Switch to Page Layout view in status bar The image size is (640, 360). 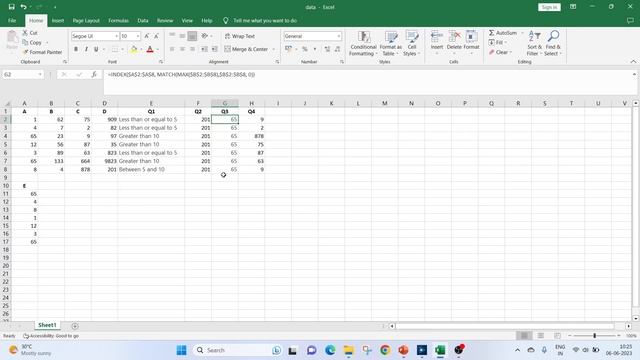[541, 336]
